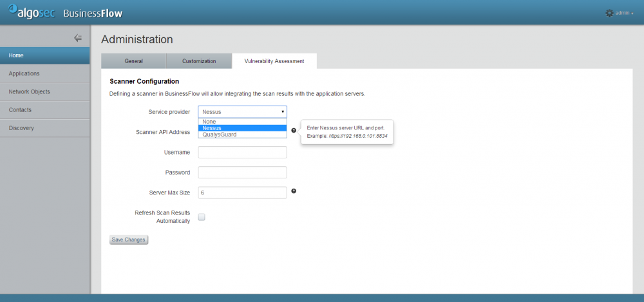The height and width of the screenshot is (302, 644).
Task: Collapse the sidebar with the arrow icon
Action: pos(78,38)
